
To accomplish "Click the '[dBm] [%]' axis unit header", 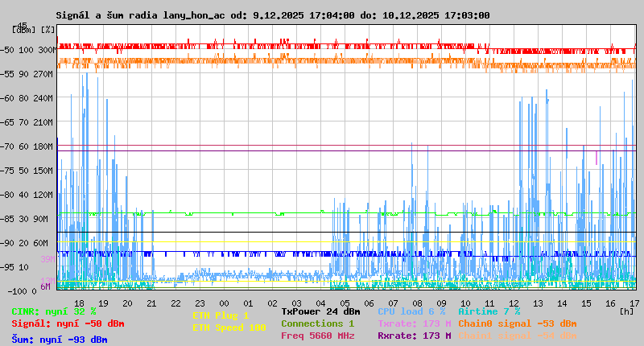I will [33, 30].
